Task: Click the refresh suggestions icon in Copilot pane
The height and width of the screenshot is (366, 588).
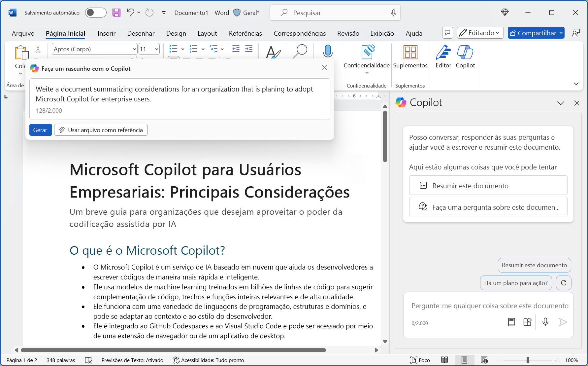Action: (x=564, y=283)
